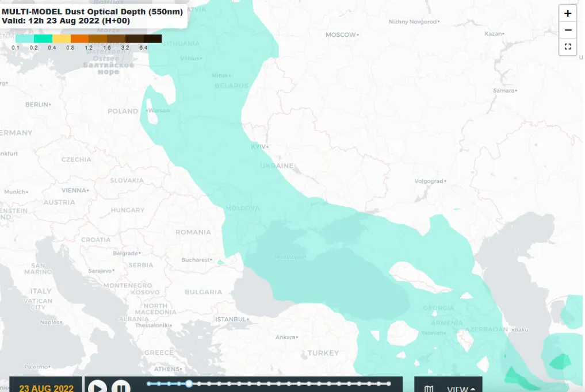Click the CZECHIA country label
The height and width of the screenshot is (392, 585).
point(76,159)
